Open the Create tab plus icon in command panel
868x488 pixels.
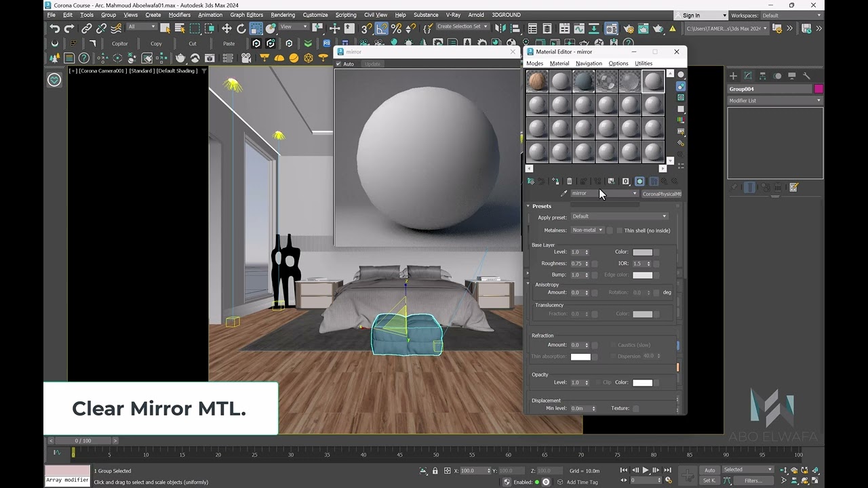tap(733, 76)
